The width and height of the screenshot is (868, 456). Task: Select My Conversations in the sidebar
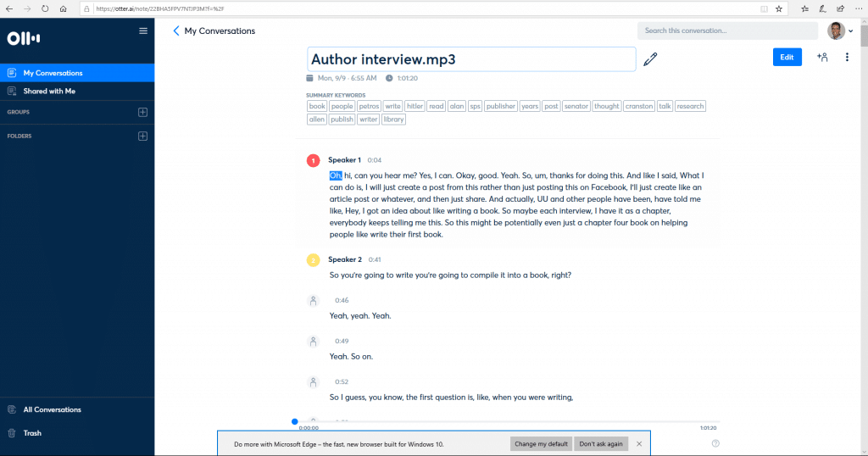(53, 73)
